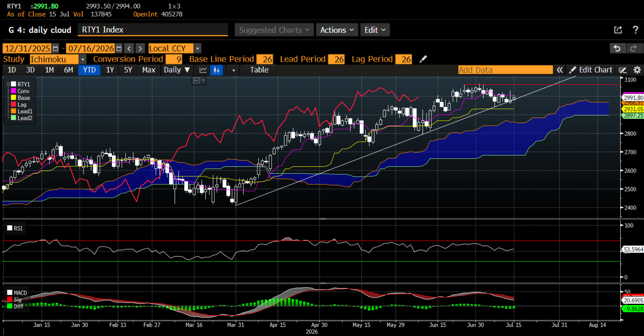Click the white MACD legend swatch

tap(10, 293)
